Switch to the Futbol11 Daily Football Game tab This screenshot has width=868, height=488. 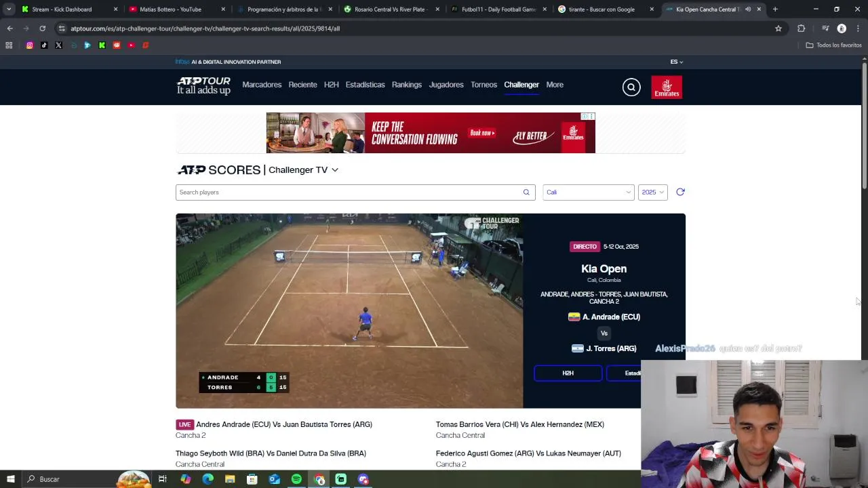(498, 9)
